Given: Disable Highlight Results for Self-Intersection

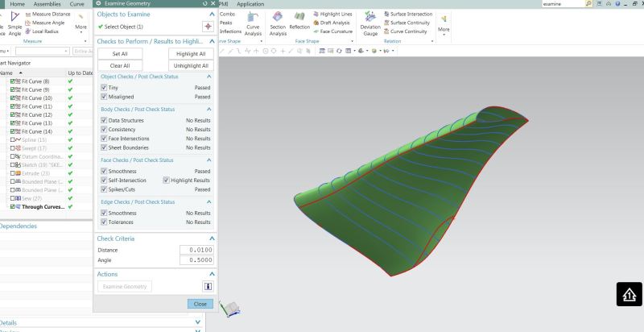Looking at the screenshot, I should [166, 181].
